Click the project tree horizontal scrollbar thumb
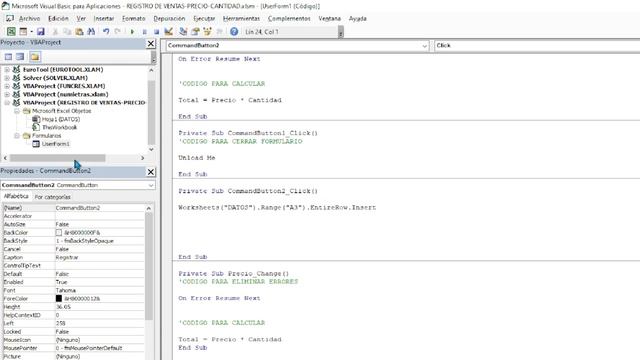The height and width of the screenshot is (360, 640). (x=57, y=158)
